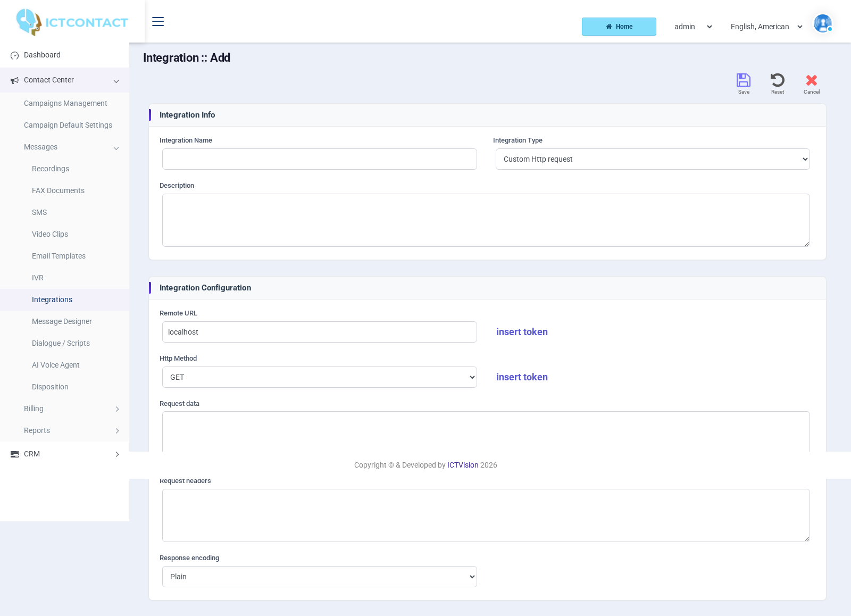Open SMS messages item
Screen dimensions: 851x616
click(39, 212)
